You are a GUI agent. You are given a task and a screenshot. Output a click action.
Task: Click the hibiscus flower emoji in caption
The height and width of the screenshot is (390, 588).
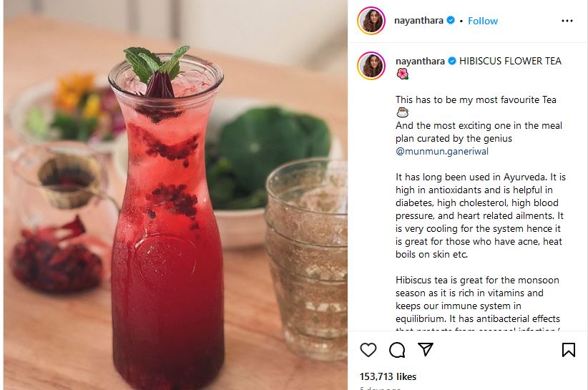401,74
